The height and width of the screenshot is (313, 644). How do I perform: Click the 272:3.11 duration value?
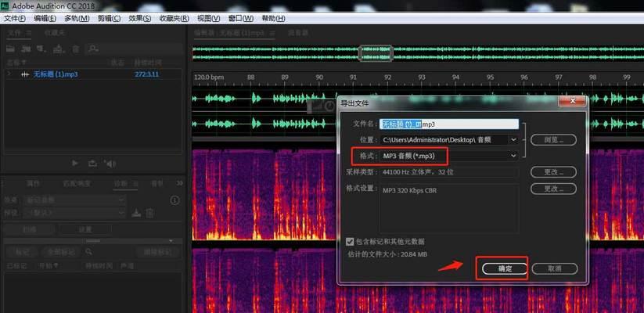tap(146, 75)
